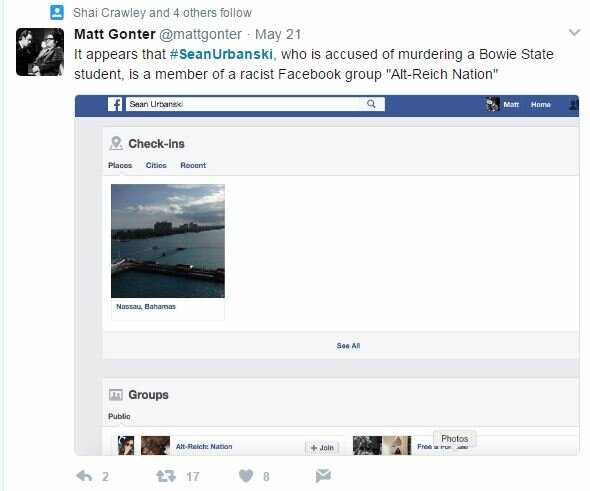Image resolution: width=590 pixels, height=491 pixels.
Task: Like the tweet with the heart icon
Action: click(246, 476)
